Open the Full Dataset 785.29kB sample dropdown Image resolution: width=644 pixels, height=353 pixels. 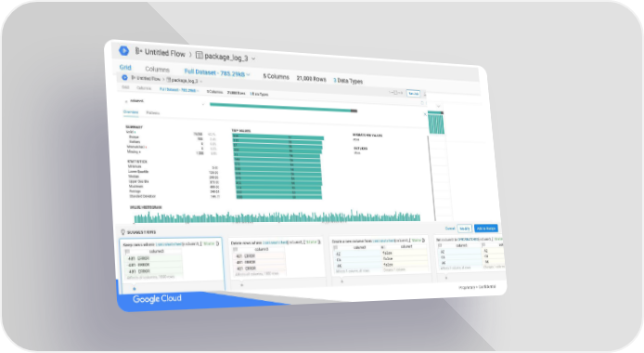(217, 73)
